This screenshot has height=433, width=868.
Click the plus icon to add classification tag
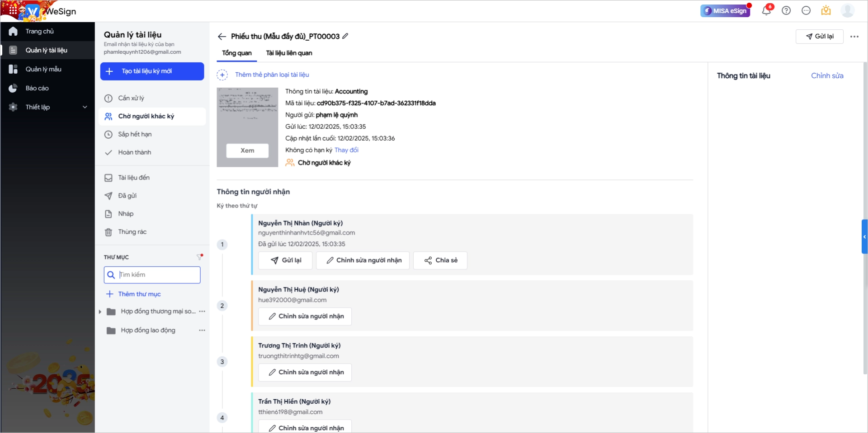(x=222, y=75)
